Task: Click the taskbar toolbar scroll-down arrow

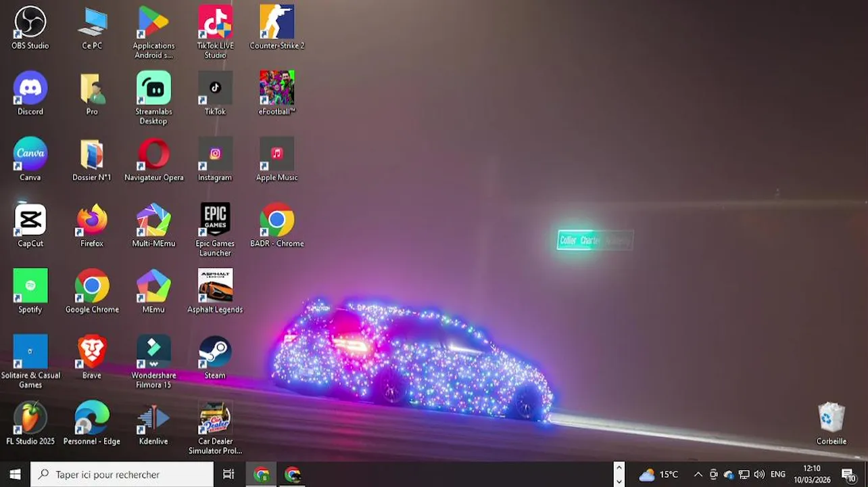Action: [x=619, y=482]
